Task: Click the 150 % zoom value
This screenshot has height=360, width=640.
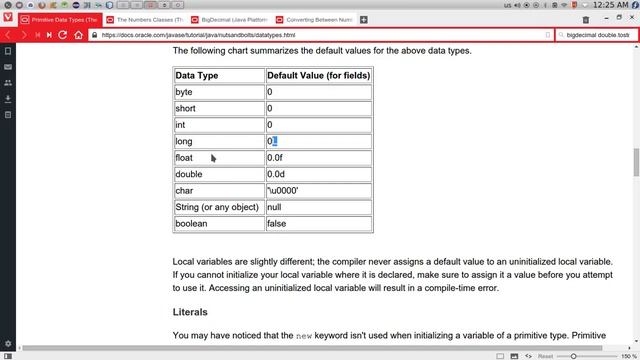Action: pyautogui.click(x=629, y=356)
